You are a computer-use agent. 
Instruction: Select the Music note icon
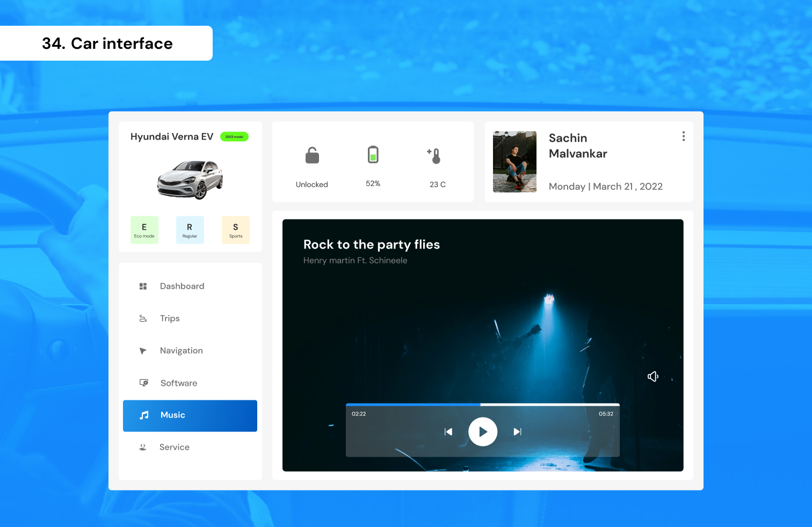(x=143, y=415)
